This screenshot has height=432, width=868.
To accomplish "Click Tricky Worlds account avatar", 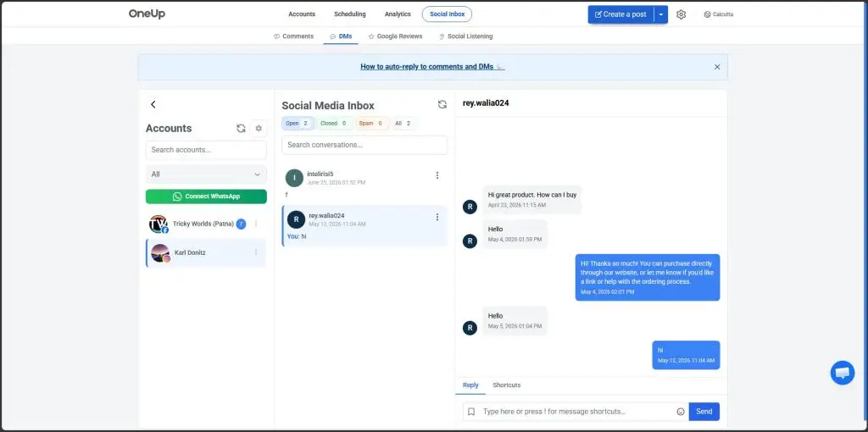I will (x=159, y=224).
